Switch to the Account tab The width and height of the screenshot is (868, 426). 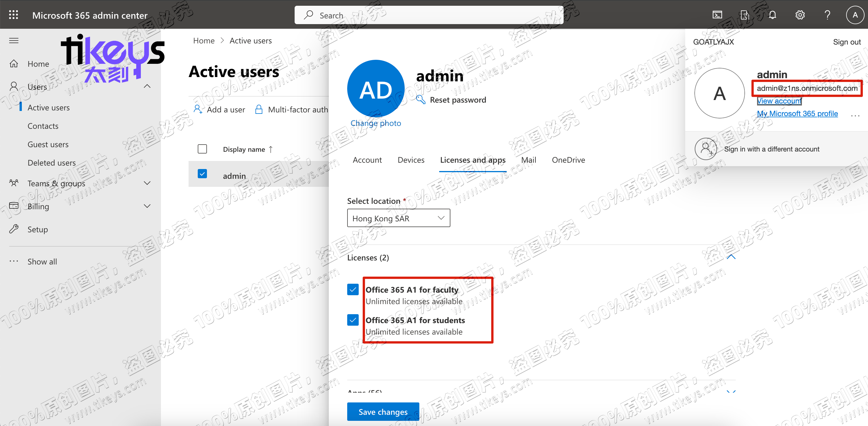click(367, 160)
